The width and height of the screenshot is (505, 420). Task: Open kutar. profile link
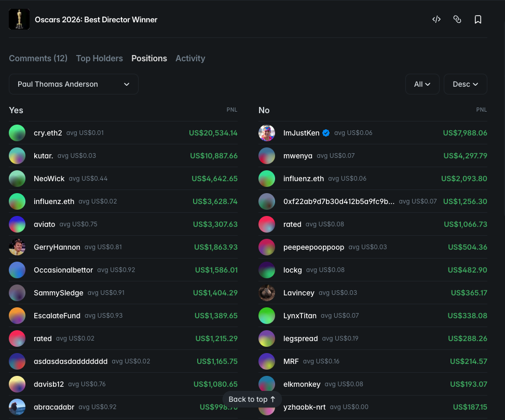coord(44,156)
